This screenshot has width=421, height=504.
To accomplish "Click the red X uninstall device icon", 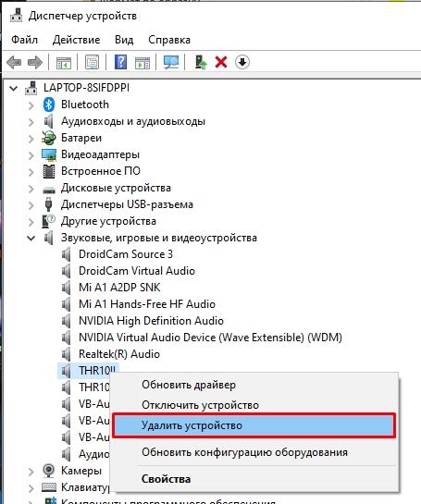I will [x=221, y=62].
